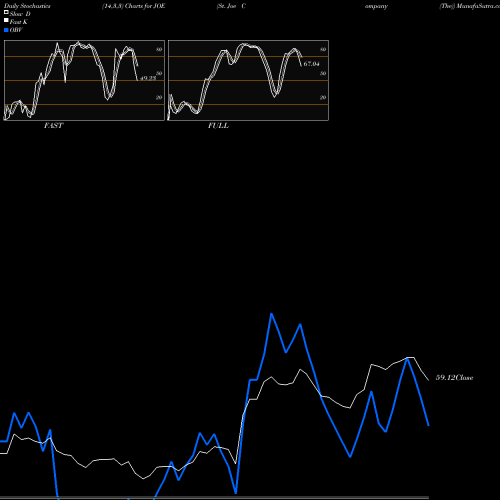Viewport: 500px width, 500px height.
Task: Click the 'MunafaSutra' site label
Action: 478,6
